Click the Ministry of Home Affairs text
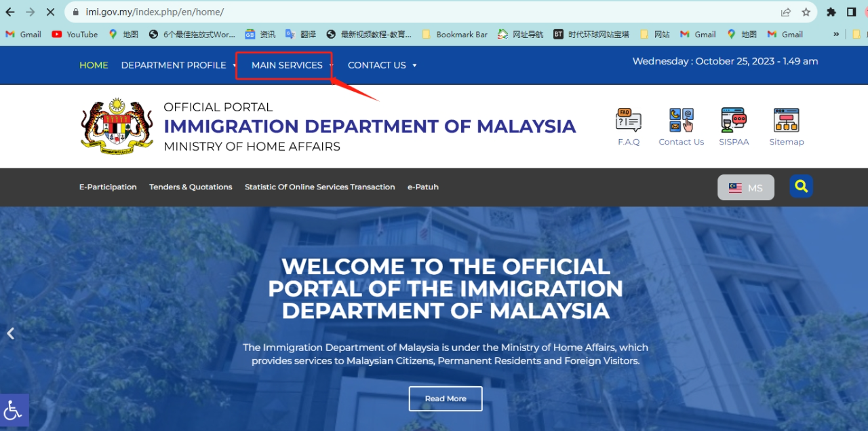The width and height of the screenshot is (868, 431). coord(252,146)
